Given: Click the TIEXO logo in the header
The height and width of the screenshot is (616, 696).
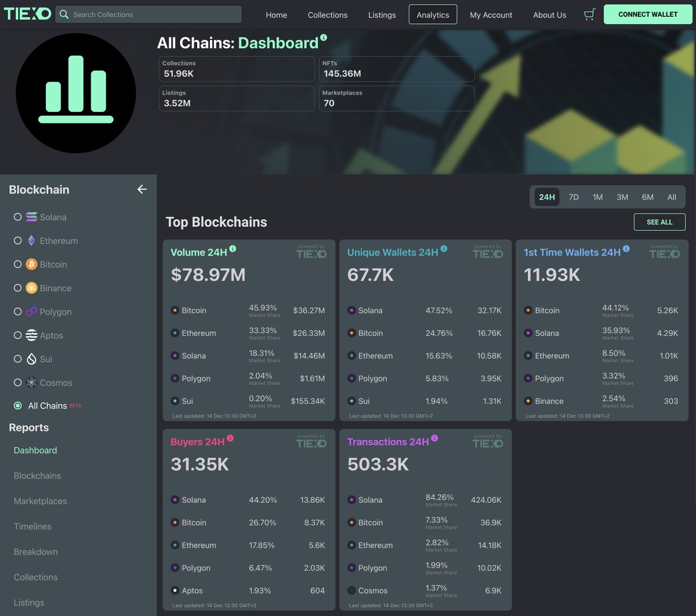Looking at the screenshot, I should pyautogui.click(x=27, y=13).
